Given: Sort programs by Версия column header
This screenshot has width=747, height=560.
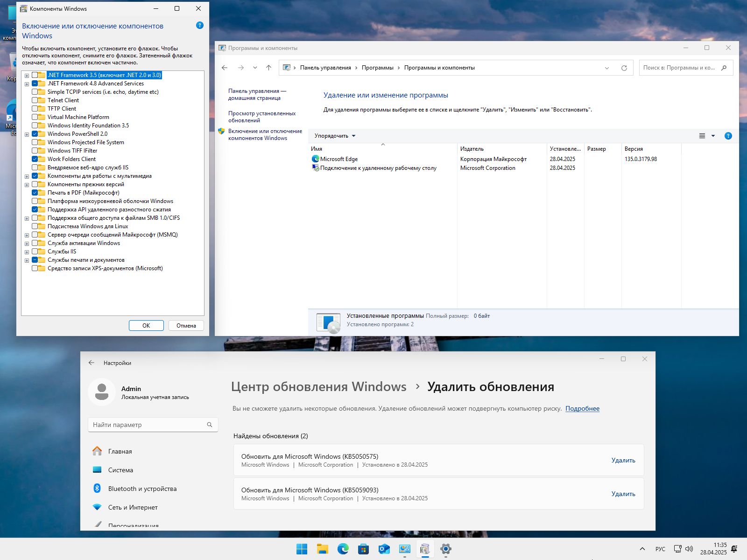Looking at the screenshot, I should coord(651,149).
